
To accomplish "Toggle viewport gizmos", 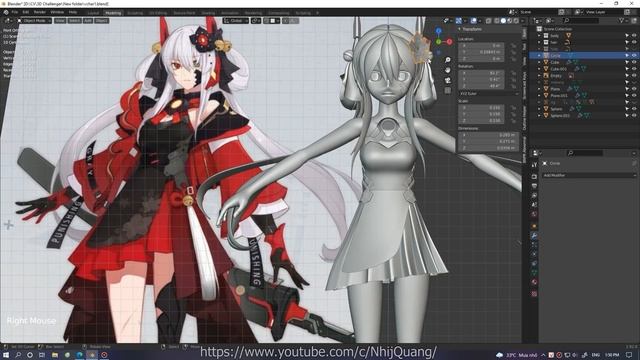I will [459, 20].
